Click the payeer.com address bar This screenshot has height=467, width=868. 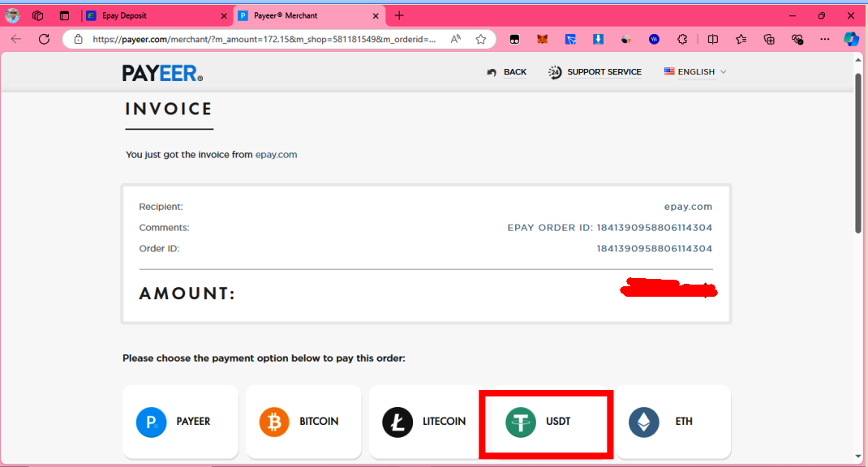264,39
